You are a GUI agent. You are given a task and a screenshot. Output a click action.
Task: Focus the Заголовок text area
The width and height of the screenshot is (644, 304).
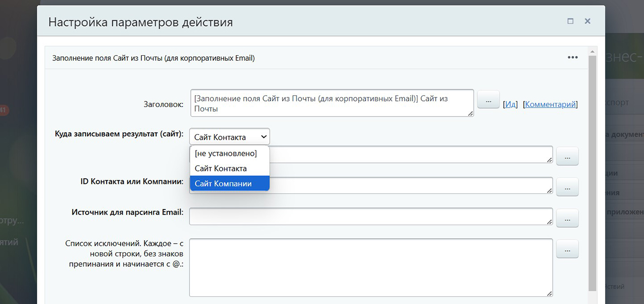(x=332, y=103)
